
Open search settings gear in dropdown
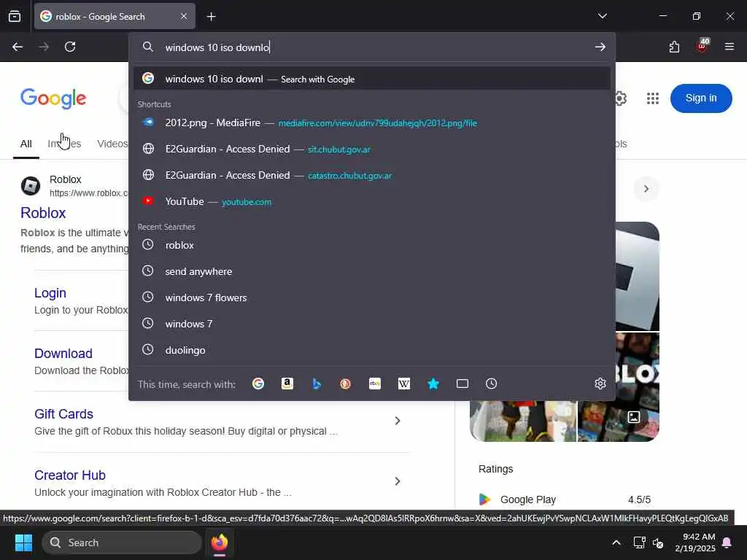pos(600,384)
